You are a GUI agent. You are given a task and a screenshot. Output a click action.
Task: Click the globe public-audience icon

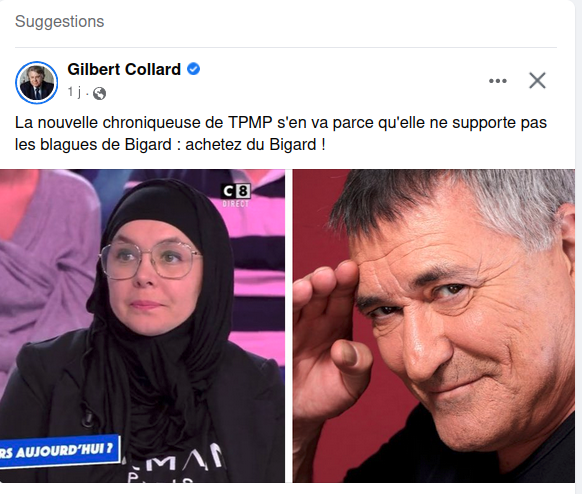coord(99,93)
